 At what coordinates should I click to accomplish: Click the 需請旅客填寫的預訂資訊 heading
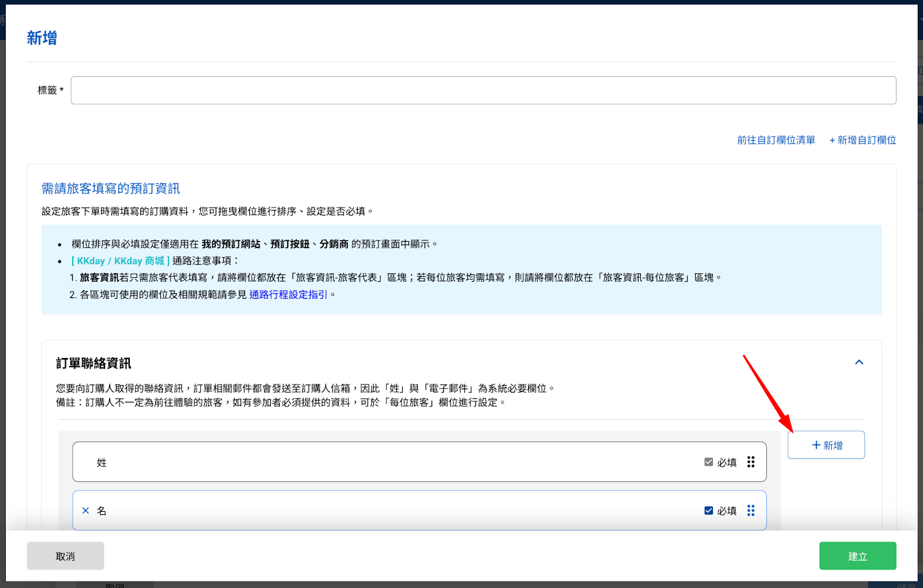(x=111, y=189)
